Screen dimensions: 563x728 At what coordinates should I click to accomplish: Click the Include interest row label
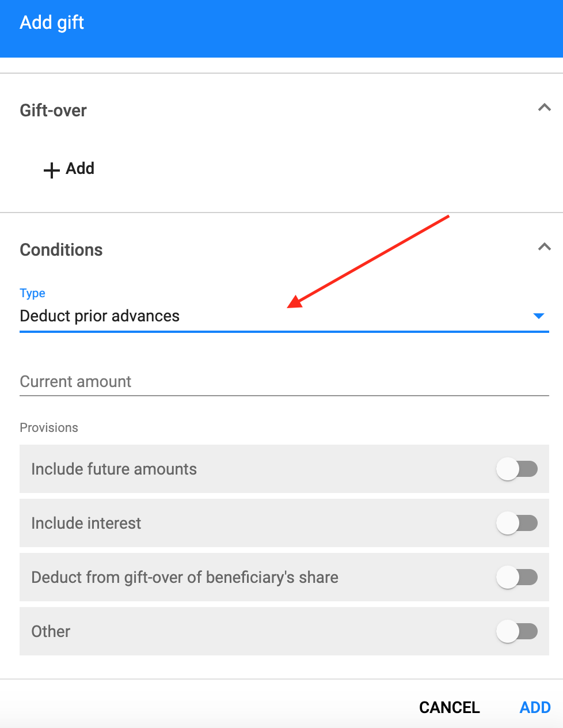click(x=86, y=523)
